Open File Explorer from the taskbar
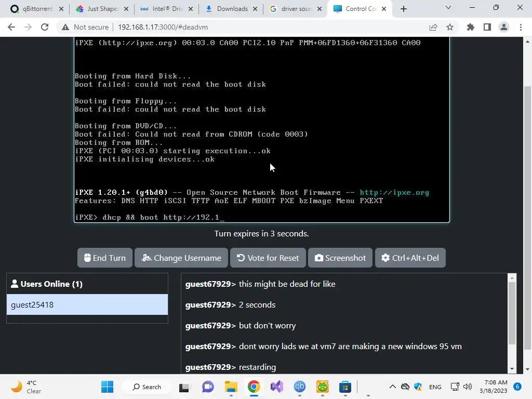The width and height of the screenshot is (532, 399). tap(231, 387)
